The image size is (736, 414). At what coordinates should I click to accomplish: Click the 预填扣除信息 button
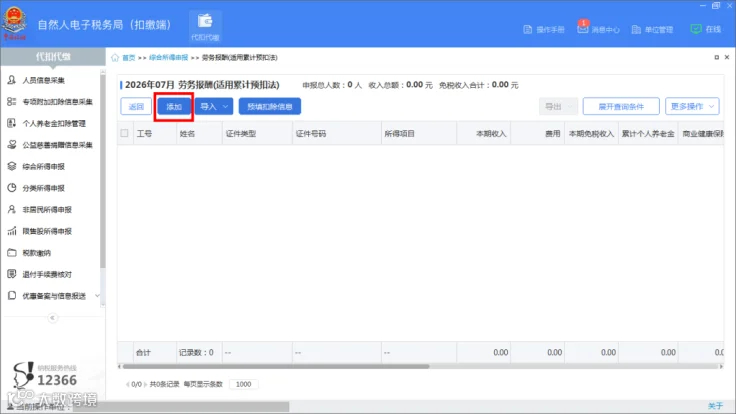pos(270,107)
